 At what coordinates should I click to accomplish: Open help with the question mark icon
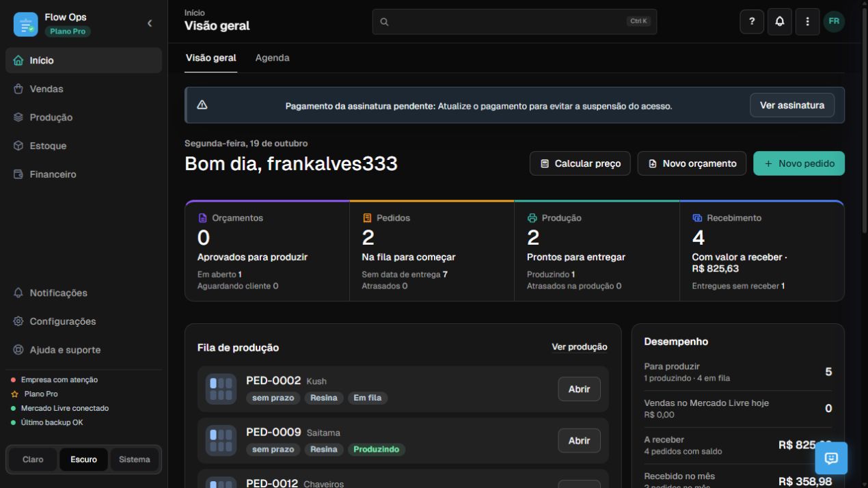752,22
